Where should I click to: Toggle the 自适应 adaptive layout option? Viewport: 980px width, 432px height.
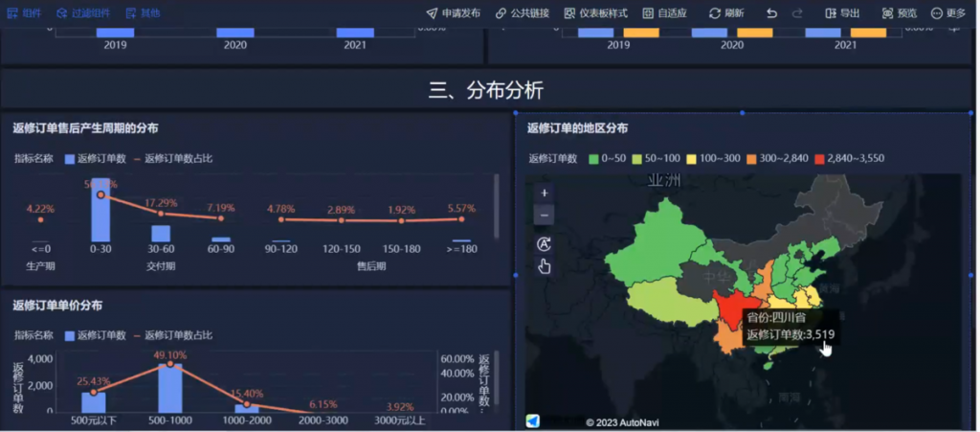click(664, 13)
